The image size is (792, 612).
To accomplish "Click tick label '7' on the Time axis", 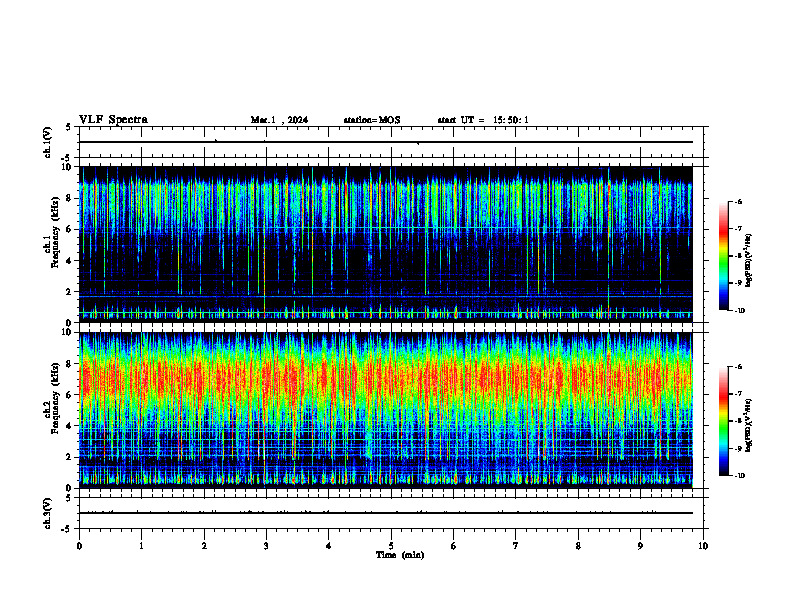I will (516, 546).
